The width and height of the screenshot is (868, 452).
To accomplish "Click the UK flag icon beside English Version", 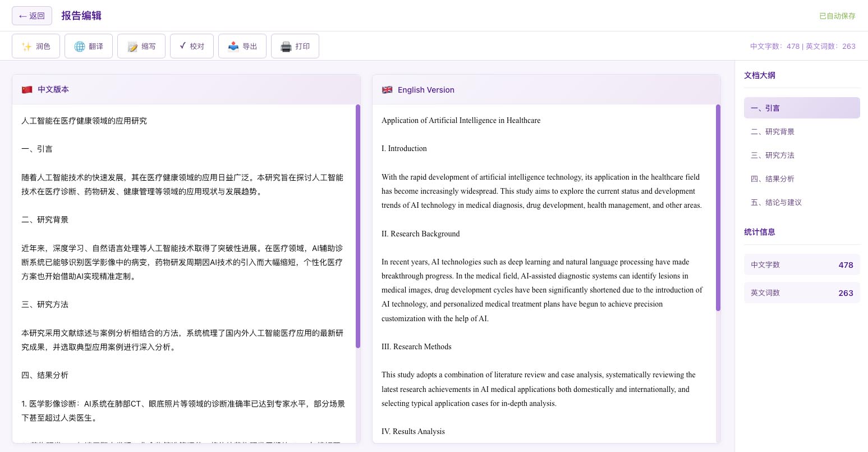I will coord(387,90).
